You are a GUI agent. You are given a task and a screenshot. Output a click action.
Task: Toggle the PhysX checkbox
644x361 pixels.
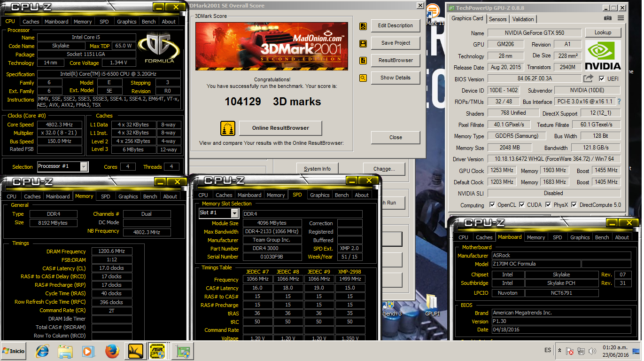(548, 204)
